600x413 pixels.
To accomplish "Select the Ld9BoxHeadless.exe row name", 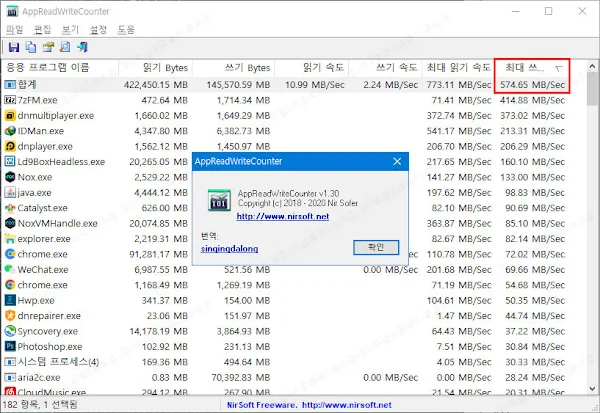I will click(x=61, y=162).
